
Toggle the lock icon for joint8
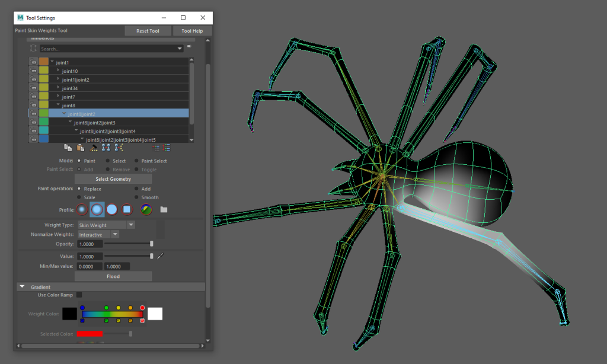click(34, 105)
